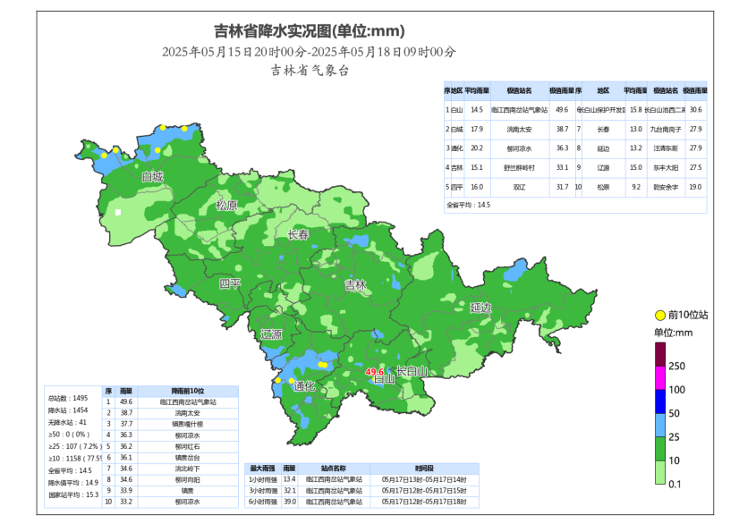This screenshot has height=532, width=756.
Task: Click the yellow marker near 通化 city label
Action: (x=291, y=380)
